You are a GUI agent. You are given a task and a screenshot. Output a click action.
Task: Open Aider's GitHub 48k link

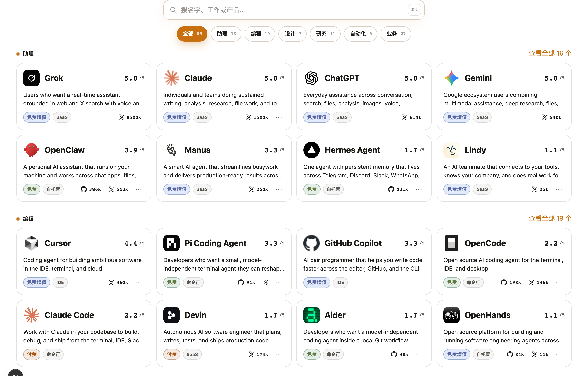(x=400, y=354)
